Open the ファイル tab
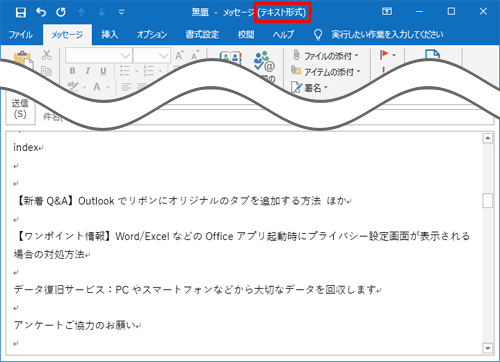Screen dimensions: 500x362 (21, 34)
